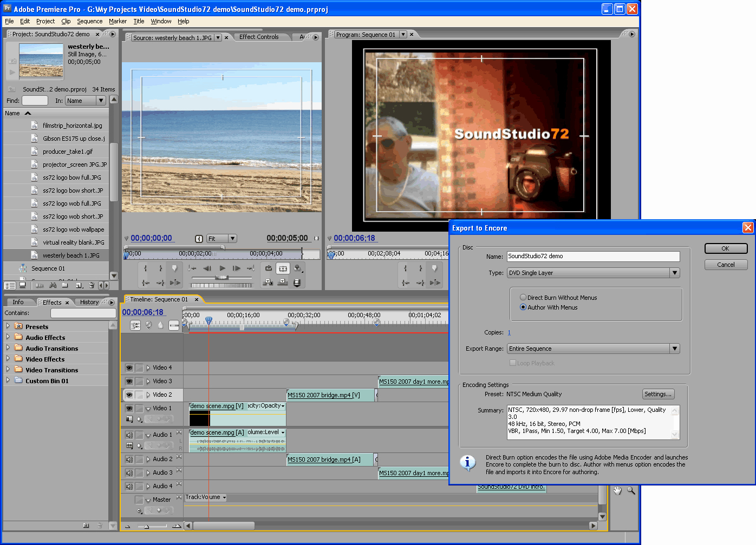Viewport: 756px width, 545px height.
Task: Tick Loop Playback checkbox
Action: pyautogui.click(x=512, y=363)
